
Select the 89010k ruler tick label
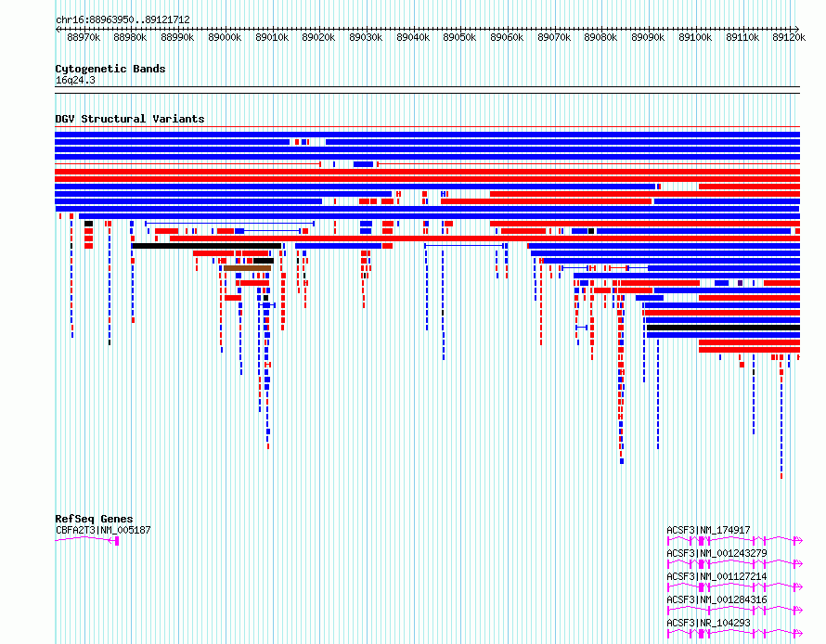click(x=272, y=37)
